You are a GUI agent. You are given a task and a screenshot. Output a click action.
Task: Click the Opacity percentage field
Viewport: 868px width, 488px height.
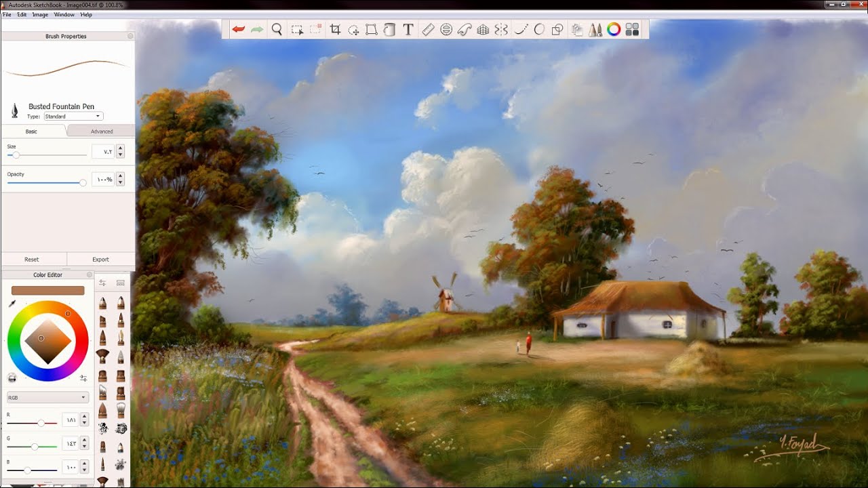coord(103,179)
